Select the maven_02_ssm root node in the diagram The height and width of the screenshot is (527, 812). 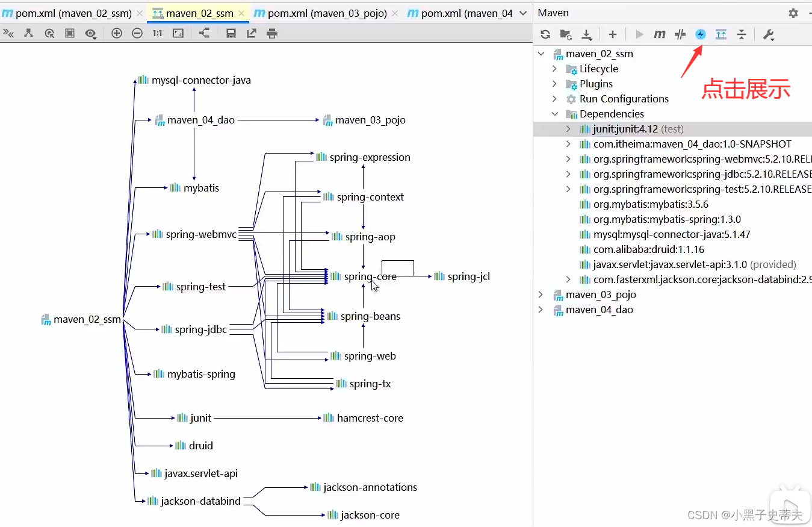click(81, 319)
